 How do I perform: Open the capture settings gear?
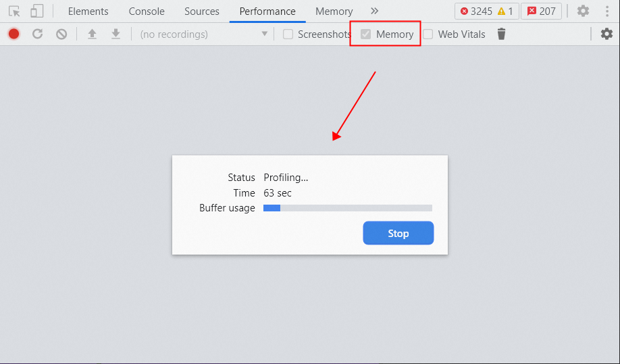(x=606, y=34)
